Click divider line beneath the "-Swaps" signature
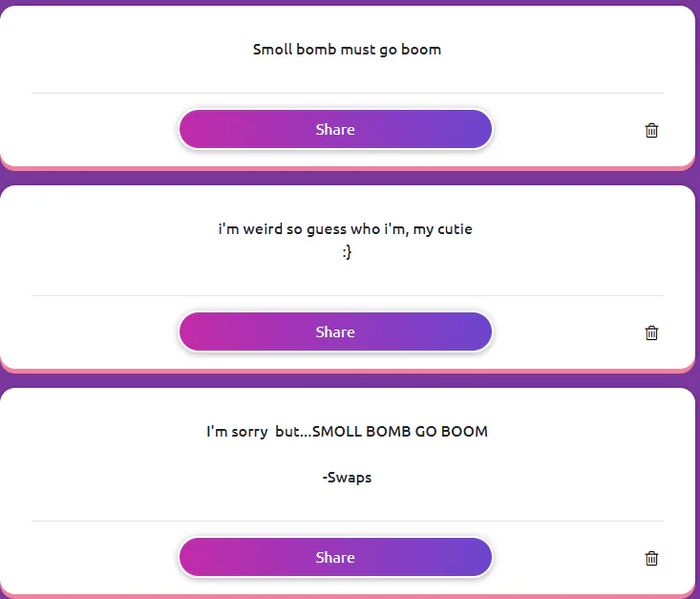 coord(347,522)
